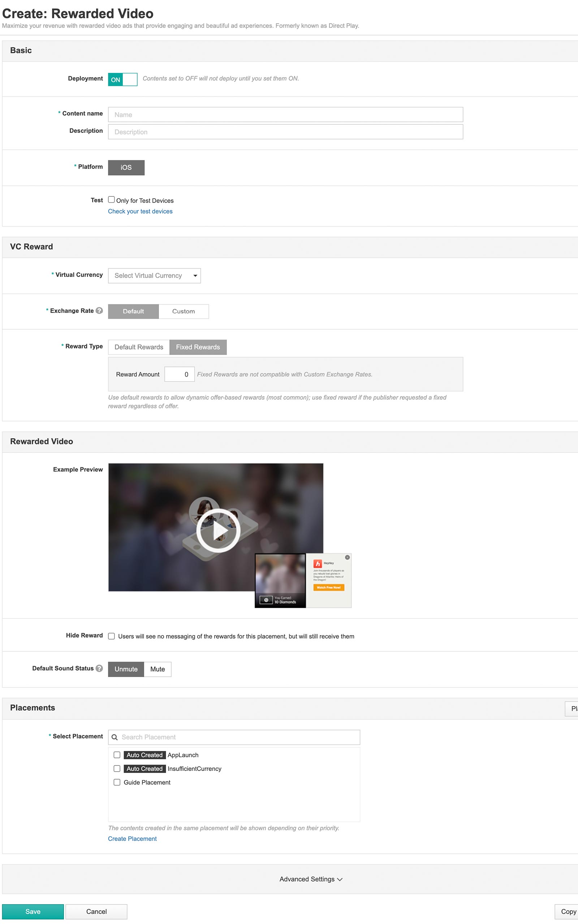Select the iOS platform tab
Screen dimensions: 578x924
pyautogui.click(x=126, y=167)
